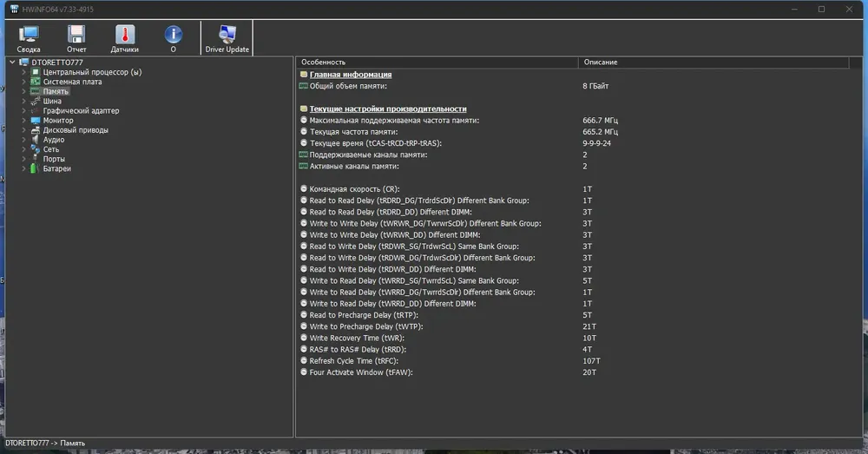
Task: Maximize the HWiNFO64 window
Action: (821, 9)
